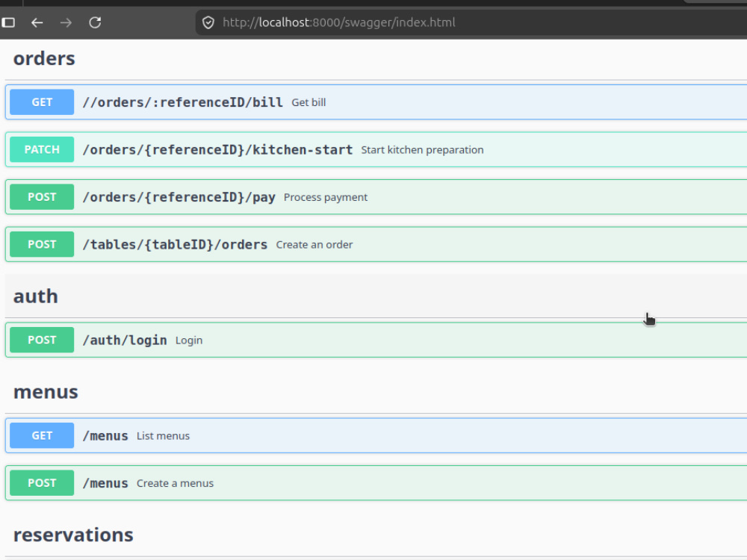Image resolution: width=747 pixels, height=560 pixels.
Task: Open the /auth/login endpoint path
Action: point(125,340)
